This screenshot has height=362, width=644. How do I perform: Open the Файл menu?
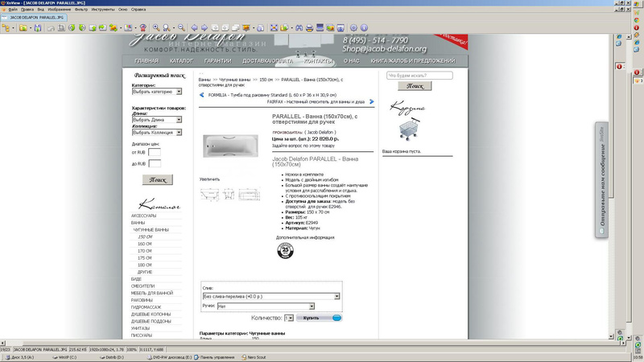click(x=13, y=9)
